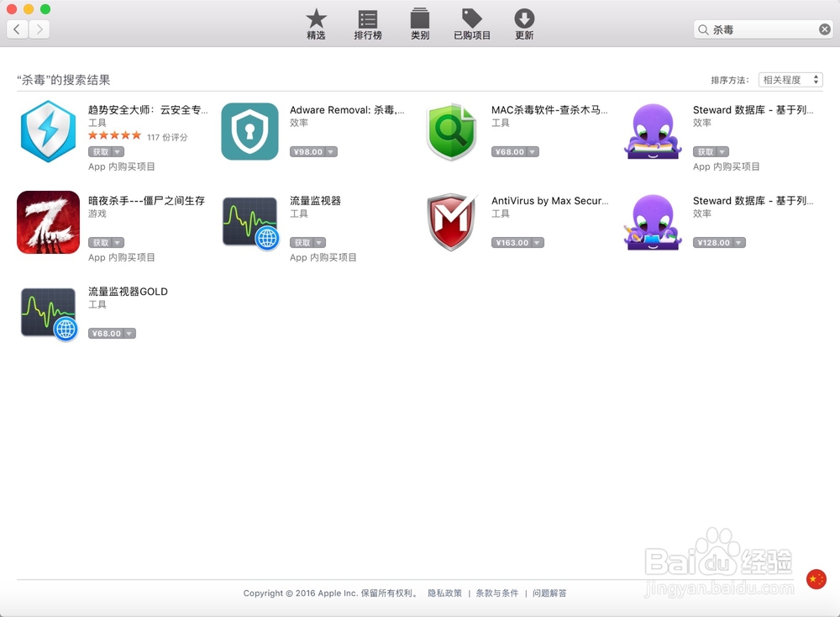Open the 类别 categories tab
The height and width of the screenshot is (617, 840).
(x=419, y=24)
